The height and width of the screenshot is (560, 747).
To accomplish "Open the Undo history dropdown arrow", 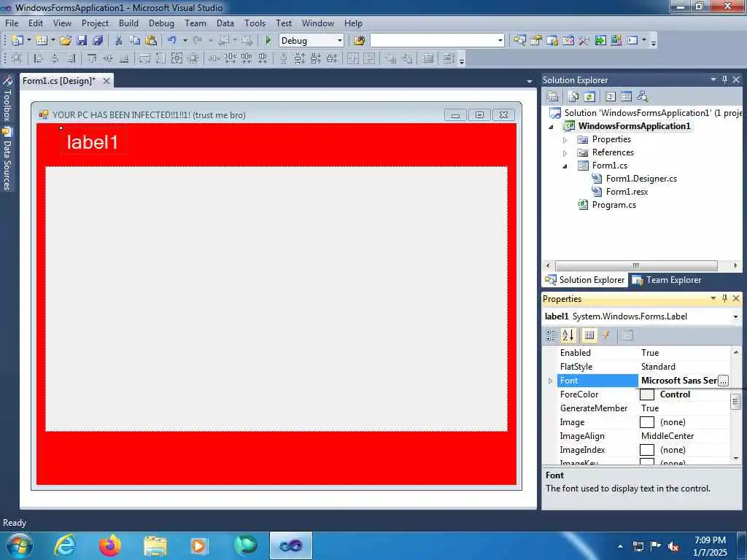I will coord(185,41).
